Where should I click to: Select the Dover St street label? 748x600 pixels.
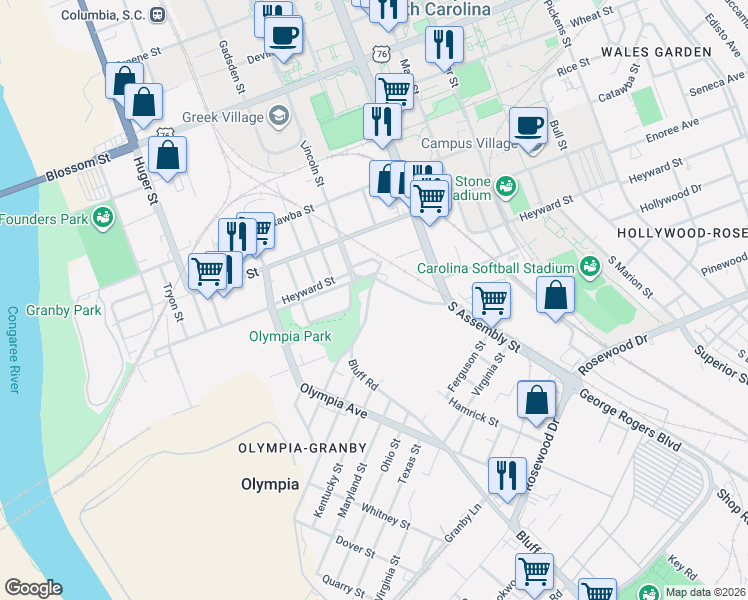355,547
